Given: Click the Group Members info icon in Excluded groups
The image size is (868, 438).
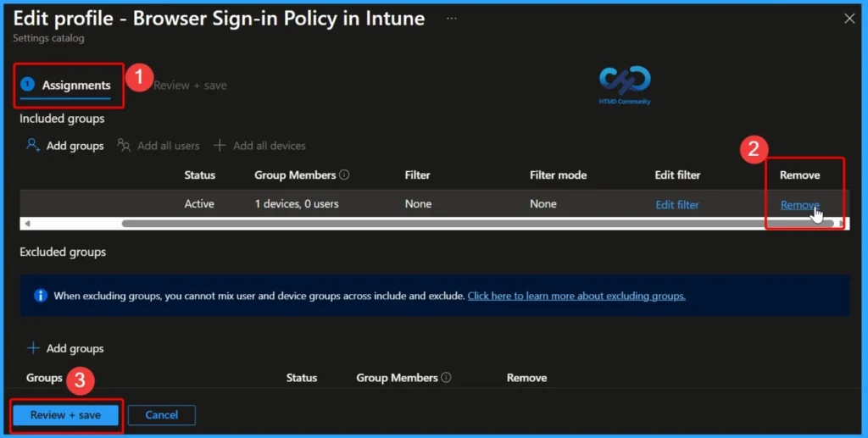Looking at the screenshot, I should pyautogui.click(x=446, y=377).
